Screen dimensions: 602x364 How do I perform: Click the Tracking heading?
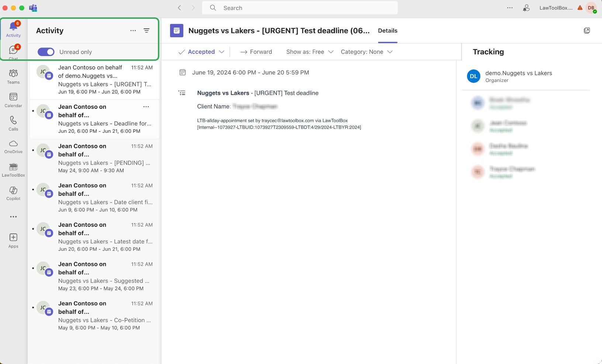(488, 52)
